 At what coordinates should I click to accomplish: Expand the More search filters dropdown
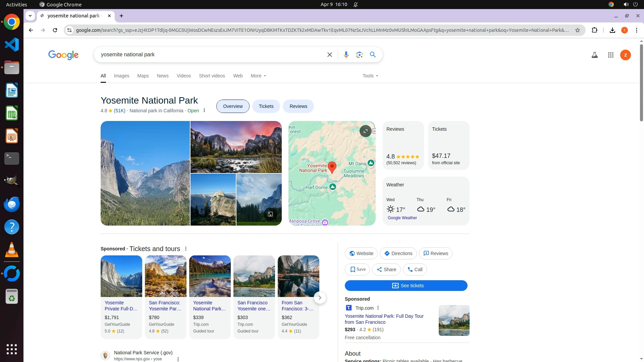[x=258, y=76]
